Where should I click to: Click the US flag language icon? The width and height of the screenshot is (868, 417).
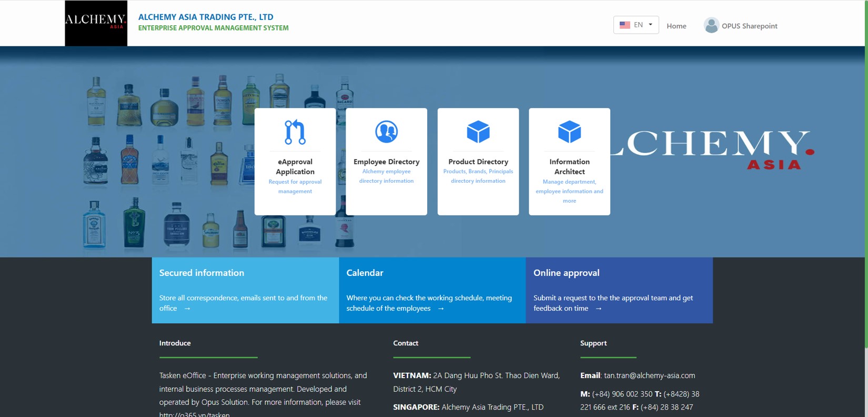tap(624, 25)
